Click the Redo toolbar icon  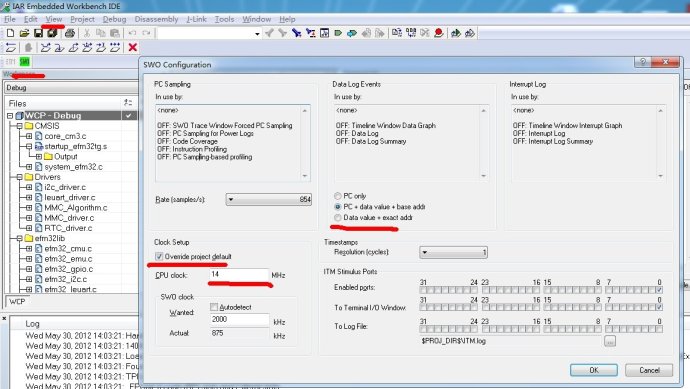click(146, 33)
